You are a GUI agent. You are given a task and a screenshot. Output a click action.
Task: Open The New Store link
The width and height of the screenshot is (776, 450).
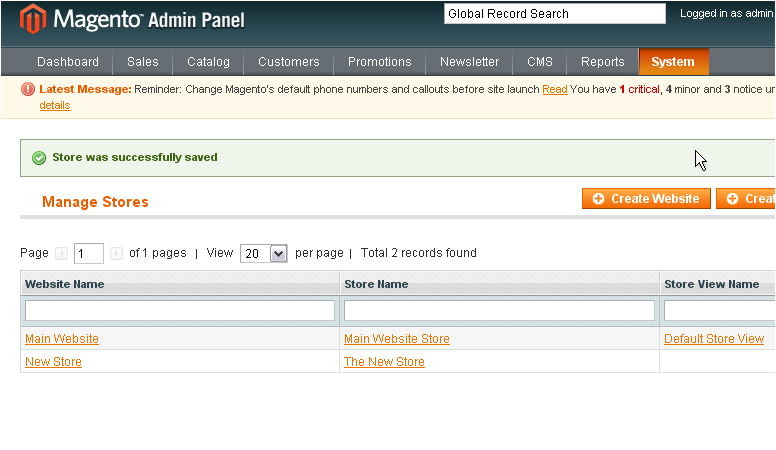(x=385, y=362)
